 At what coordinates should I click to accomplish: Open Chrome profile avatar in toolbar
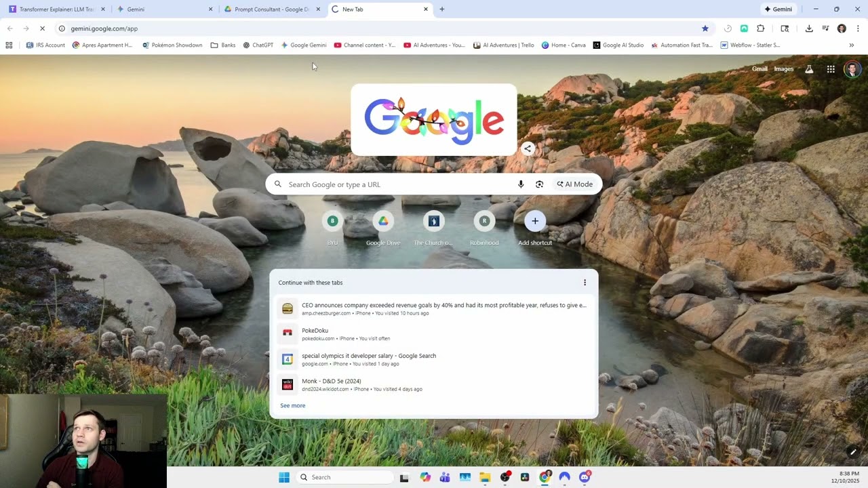(x=842, y=28)
